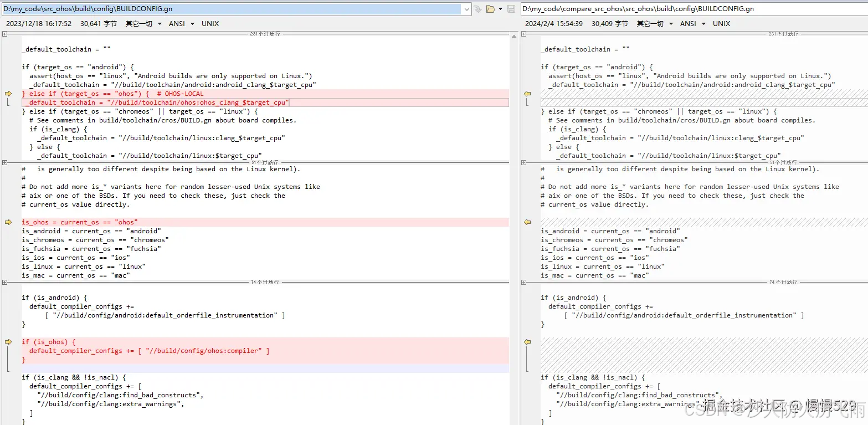
Task: Open the left file browse folder icon
Action: pos(491,9)
